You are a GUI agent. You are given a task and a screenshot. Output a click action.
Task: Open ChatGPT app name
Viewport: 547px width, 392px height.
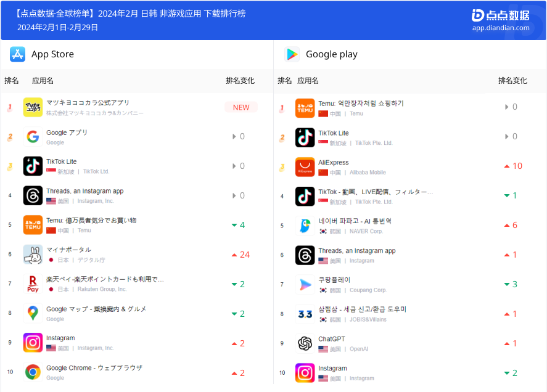332,339
